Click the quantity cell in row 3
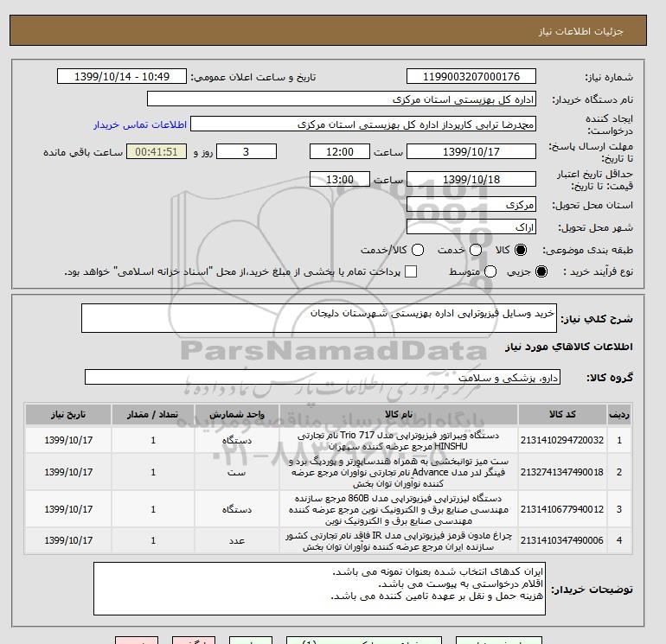666x644 pixels. pos(153,509)
